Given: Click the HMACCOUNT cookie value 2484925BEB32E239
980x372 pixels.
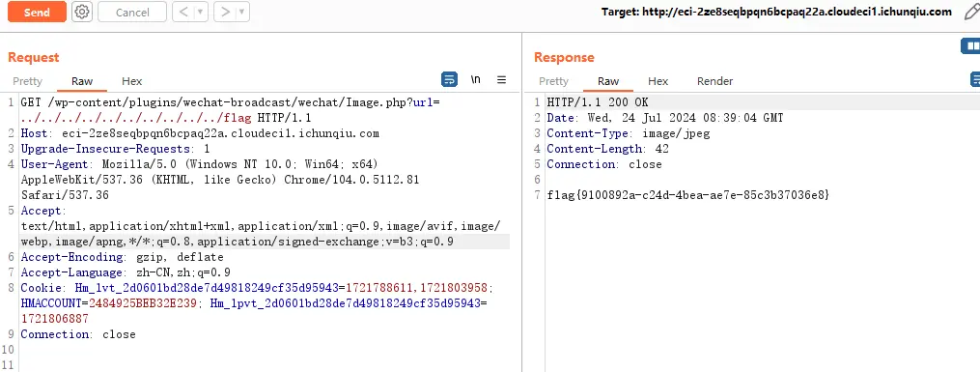Looking at the screenshot, I should pos(143,303).
